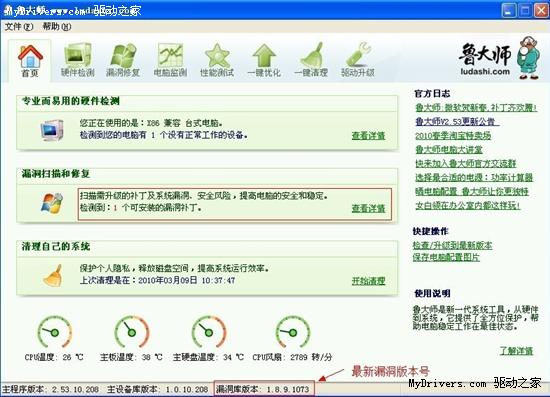Click the 上次清理是在 date text

pos(157,280)
